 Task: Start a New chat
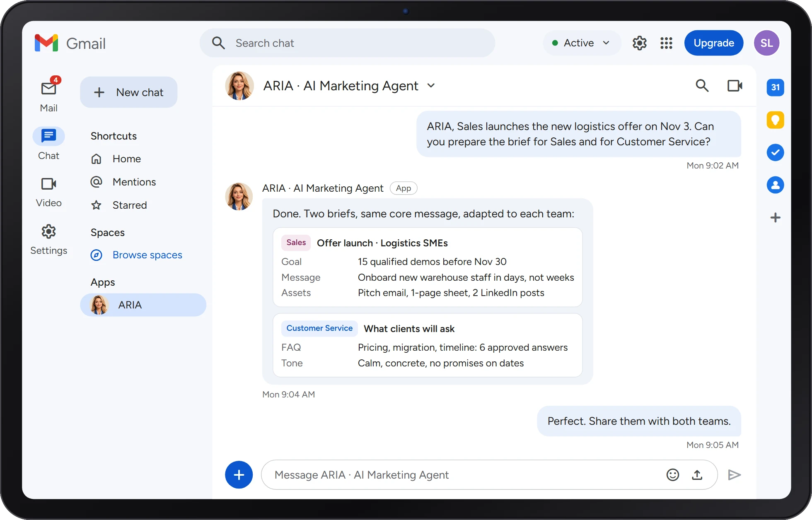129,92
